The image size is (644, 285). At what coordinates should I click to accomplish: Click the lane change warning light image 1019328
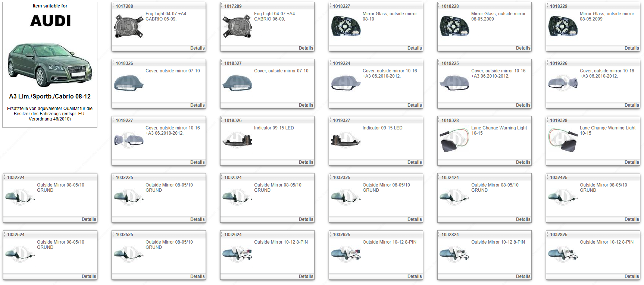(x=454, y=140)
